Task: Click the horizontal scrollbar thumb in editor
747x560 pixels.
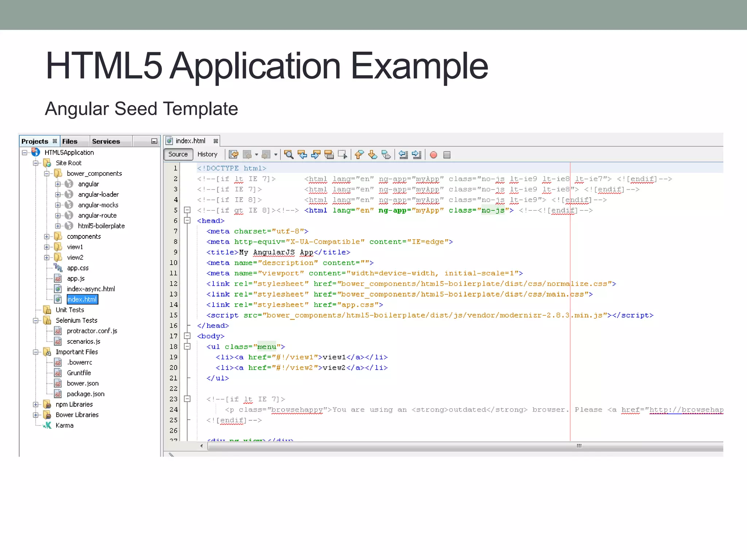Action: [465, 446]
